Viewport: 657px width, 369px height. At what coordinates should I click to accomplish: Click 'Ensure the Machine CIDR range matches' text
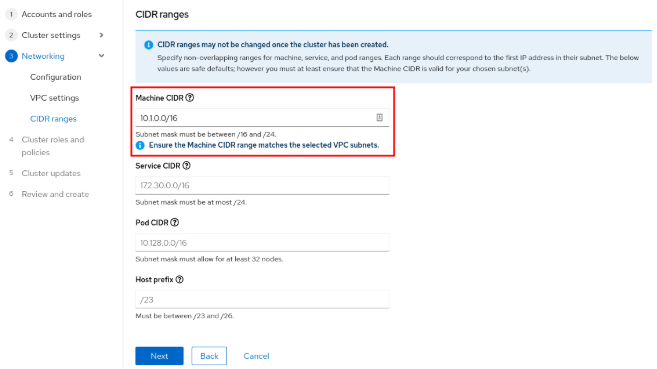coord(264,145)
